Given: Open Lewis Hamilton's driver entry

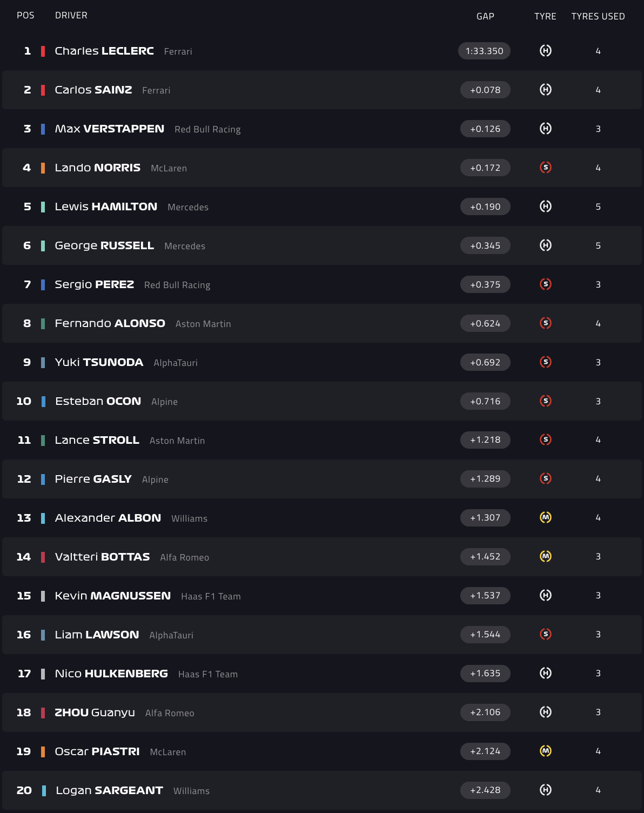Looking at the screenshot, I should click(x=106, y=206).
